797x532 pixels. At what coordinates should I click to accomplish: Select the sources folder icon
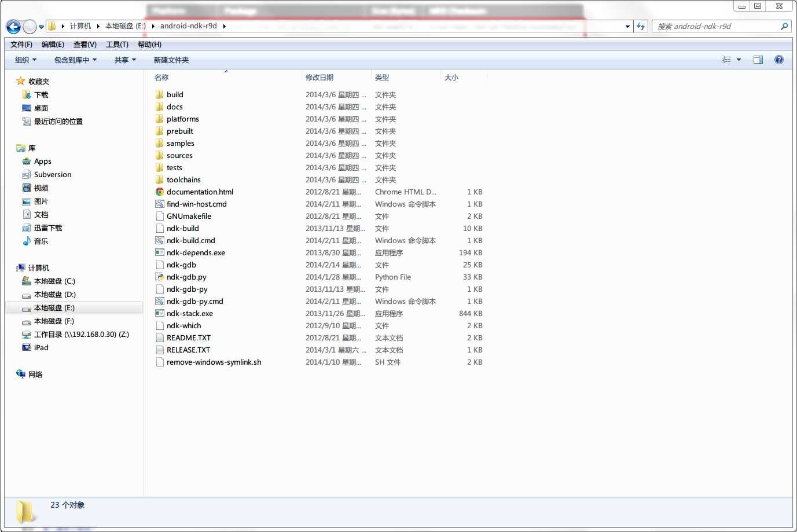(160, 155)
